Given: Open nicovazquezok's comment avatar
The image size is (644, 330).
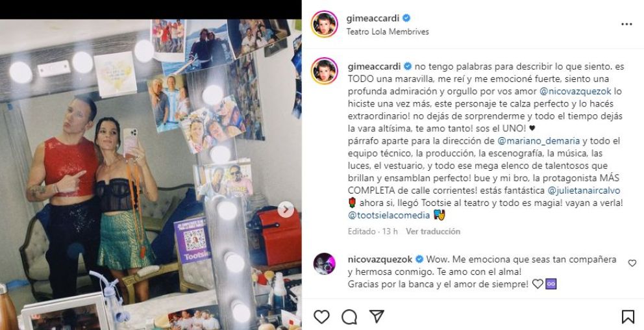Looking at the screenshot, I should tap(325, 264).
